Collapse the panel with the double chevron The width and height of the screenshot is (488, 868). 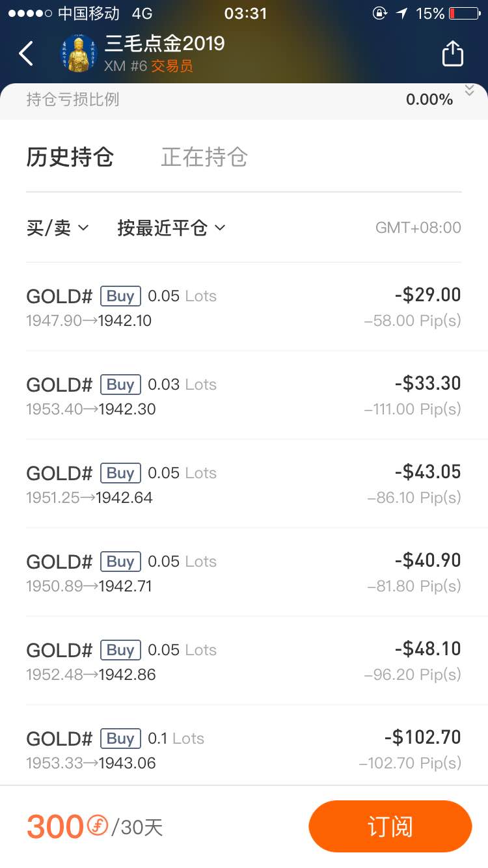tap(470, 90)
